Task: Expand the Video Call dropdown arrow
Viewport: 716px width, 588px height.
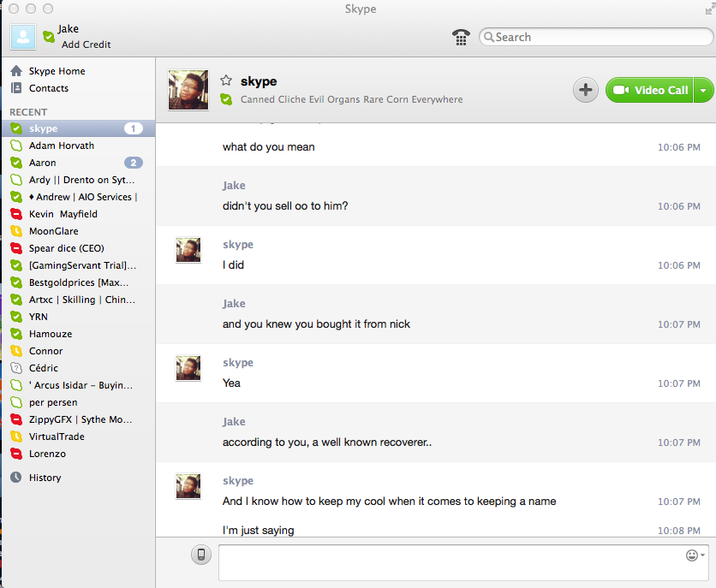Action: coord(704,90)
